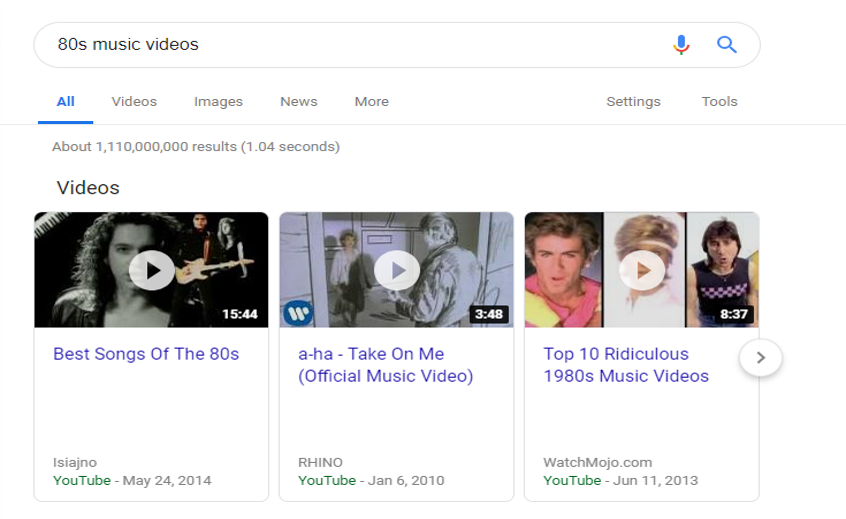Go to the News tab
The image size is (846, 519).
[298, 102]
